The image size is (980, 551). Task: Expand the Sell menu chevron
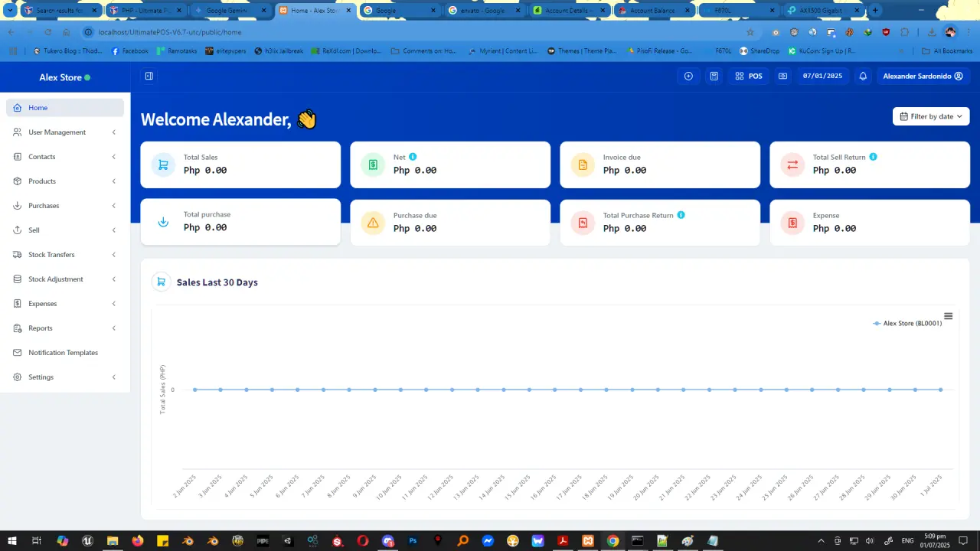(114, 230)
